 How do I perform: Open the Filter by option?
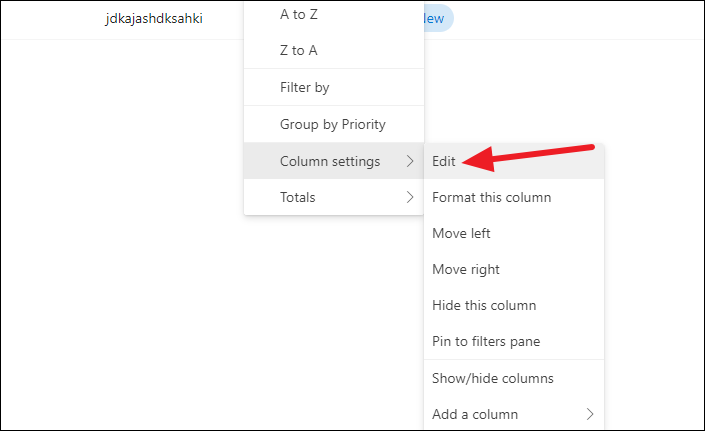point(304,88)
